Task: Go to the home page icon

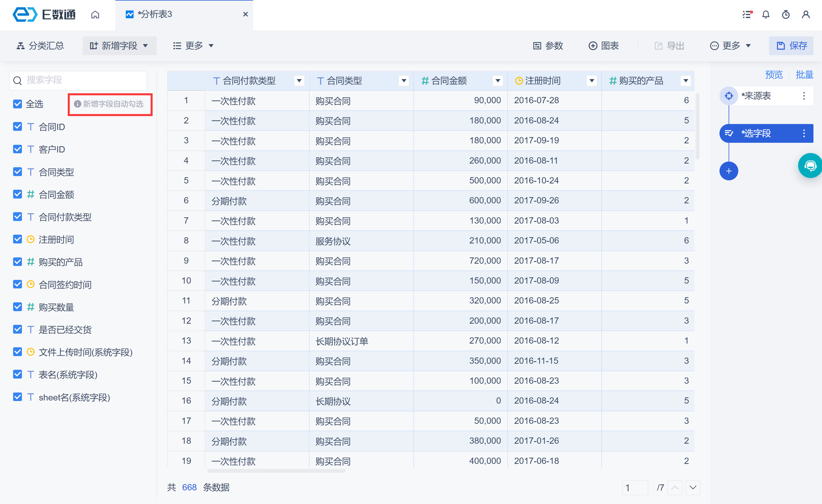Action: coord(95,15)
